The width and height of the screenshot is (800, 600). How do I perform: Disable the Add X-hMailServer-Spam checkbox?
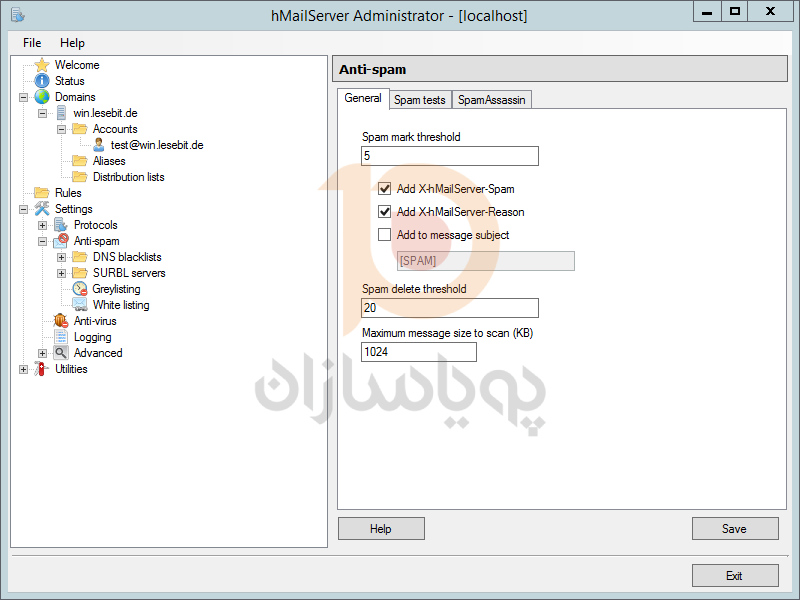coord(385,188)
